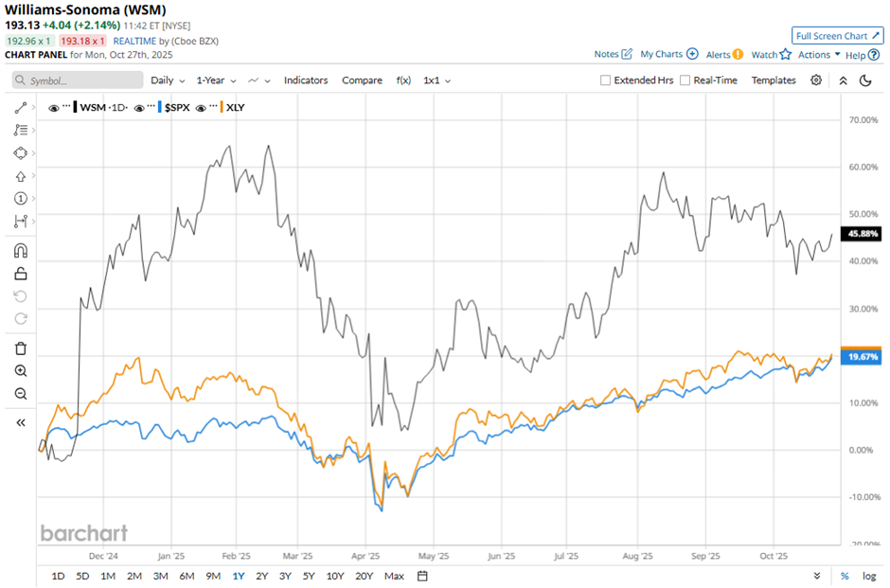
Task: Open $SPX series options menu
Action: tap(151, 106)
